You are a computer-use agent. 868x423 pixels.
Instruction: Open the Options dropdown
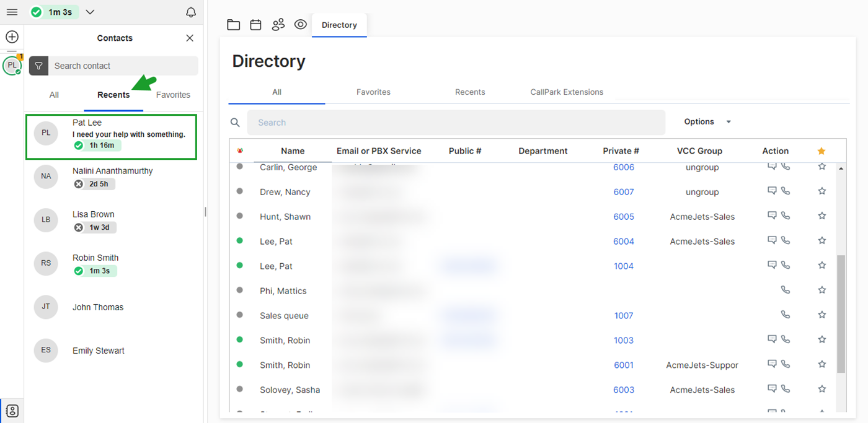(707, 122)
